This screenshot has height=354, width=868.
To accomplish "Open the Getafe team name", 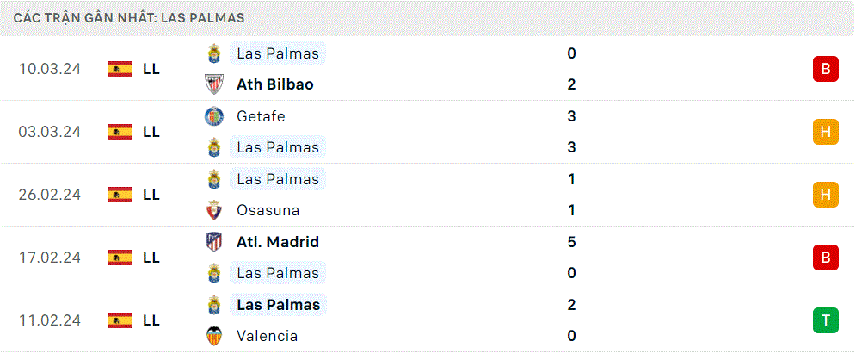I will [261, 116].
